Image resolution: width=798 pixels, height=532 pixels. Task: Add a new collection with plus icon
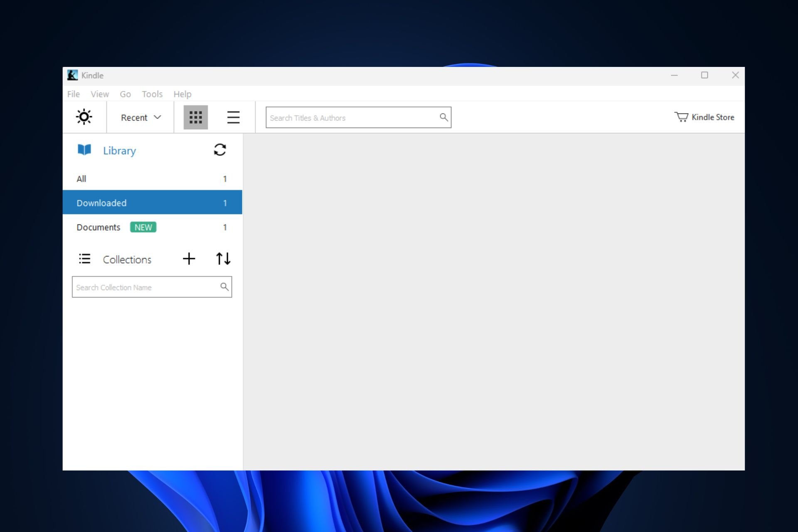point(189,259)
